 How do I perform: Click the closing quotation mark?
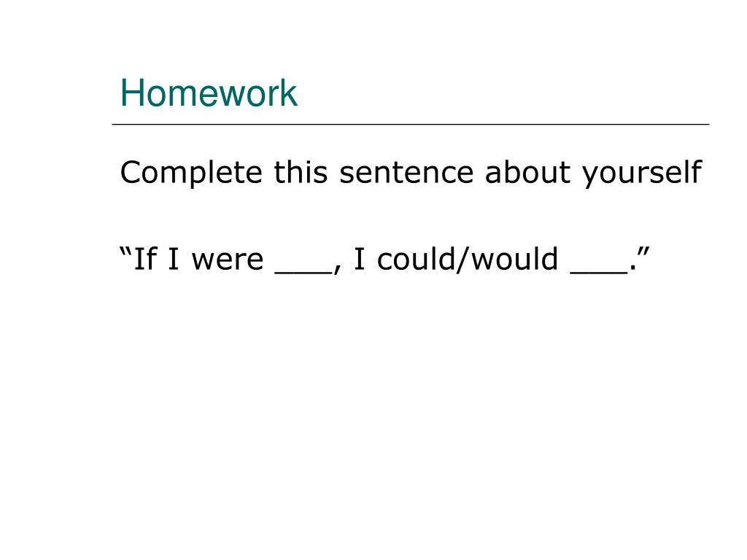[643, 252]
